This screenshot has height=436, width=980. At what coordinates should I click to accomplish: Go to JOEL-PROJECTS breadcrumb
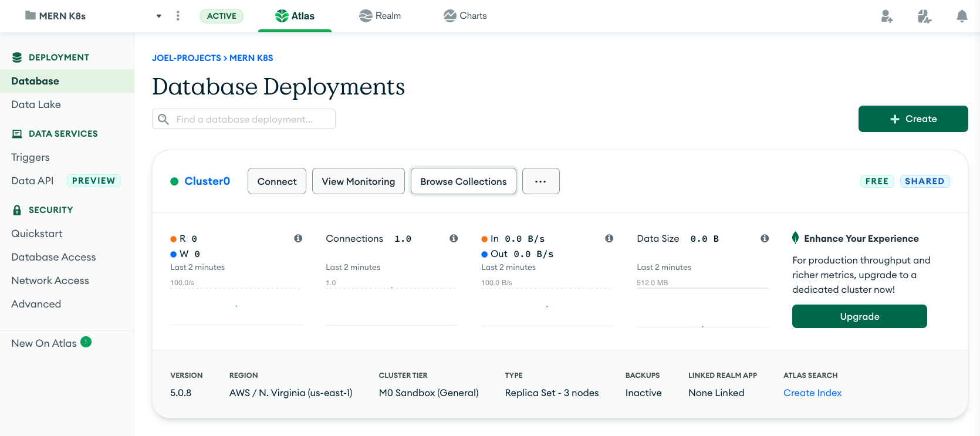pos(187,58)
